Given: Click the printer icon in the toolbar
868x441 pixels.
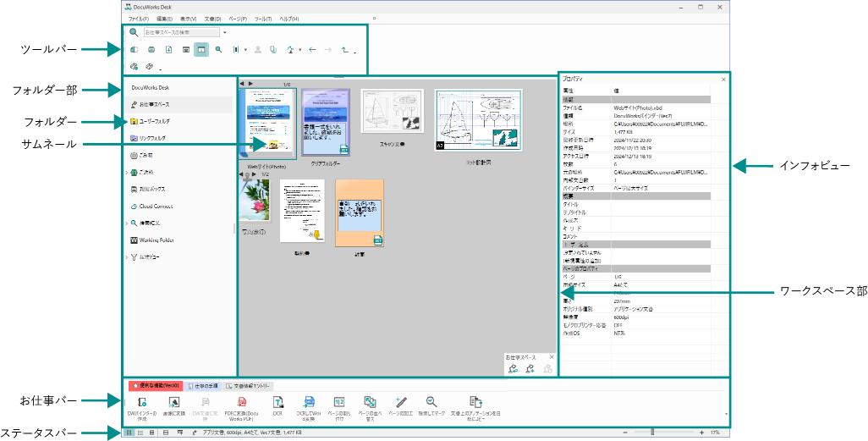Looking at the screenshot, I should click(151, 50).
